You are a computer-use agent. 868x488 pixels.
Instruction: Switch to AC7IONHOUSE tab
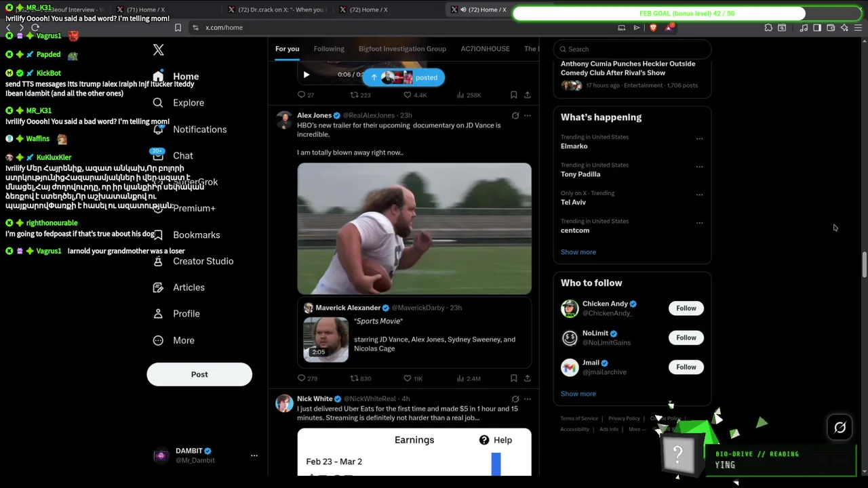point(485,49)
